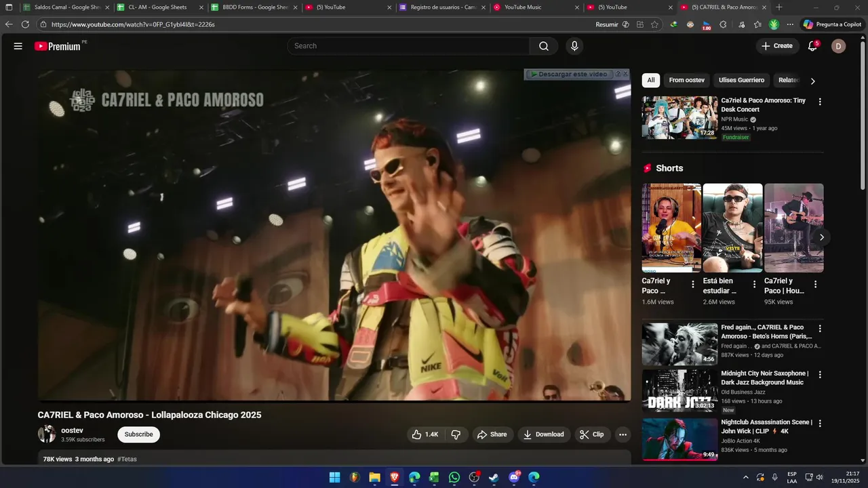This screenshot has width=868, height=488.
Task: Create a clip with Clip button
Action: pyautogui.click(x=591, y=434)
